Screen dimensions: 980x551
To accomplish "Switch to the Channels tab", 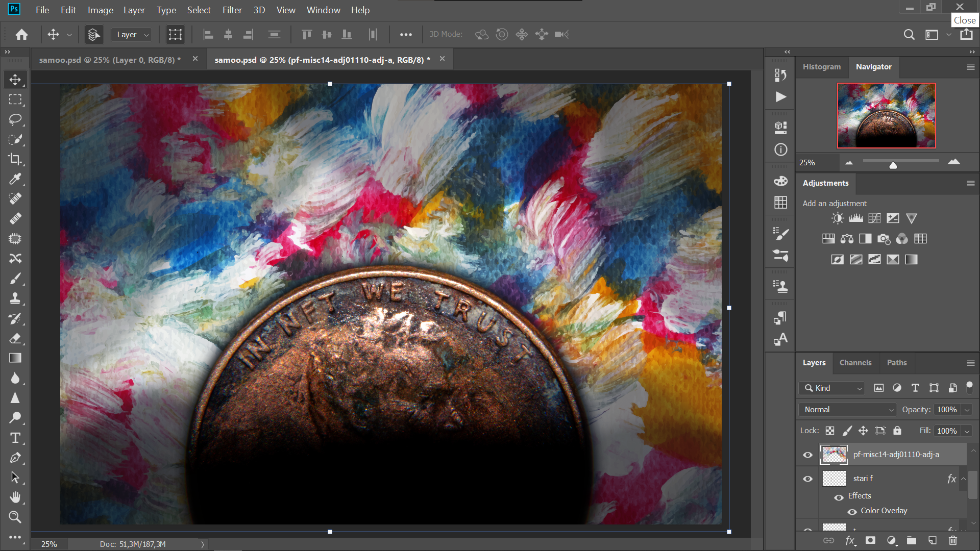I will (x=855, y=363).
